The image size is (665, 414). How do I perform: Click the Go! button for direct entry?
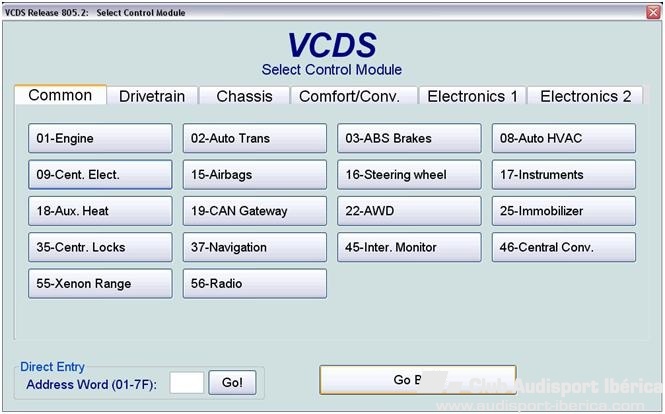[x=232, y=383]
